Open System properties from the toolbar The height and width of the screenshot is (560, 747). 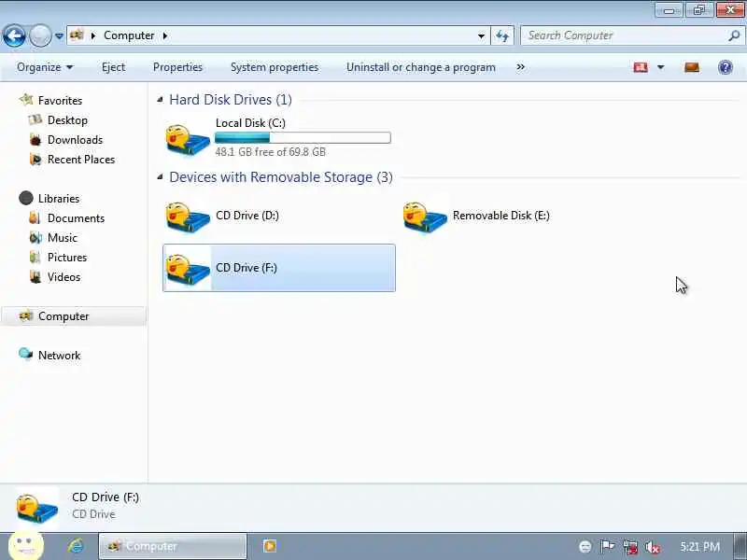(275, 67)
